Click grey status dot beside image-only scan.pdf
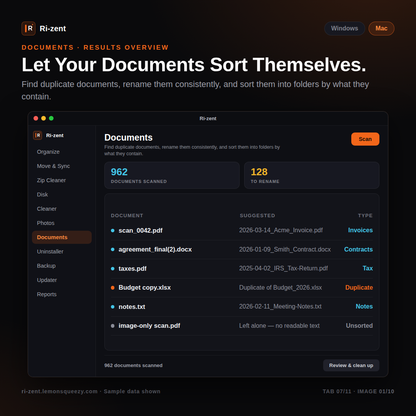 (x=113, y=326)
